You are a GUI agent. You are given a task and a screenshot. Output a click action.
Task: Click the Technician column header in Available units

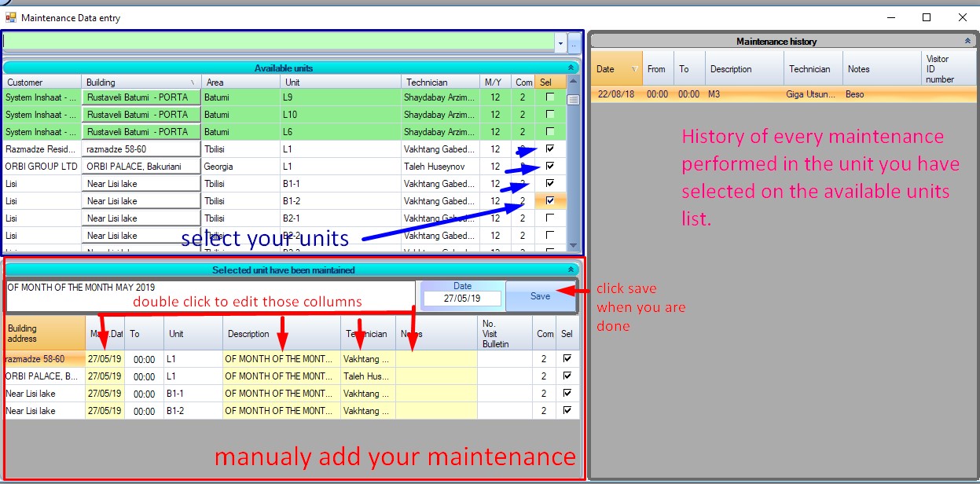pyautogui.click(x=440, y=82)
